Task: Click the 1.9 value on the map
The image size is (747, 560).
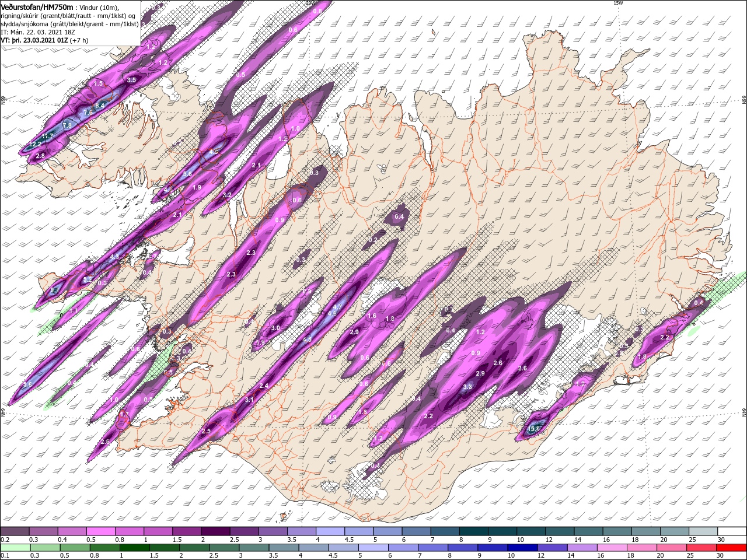Action: coord(197,187)
